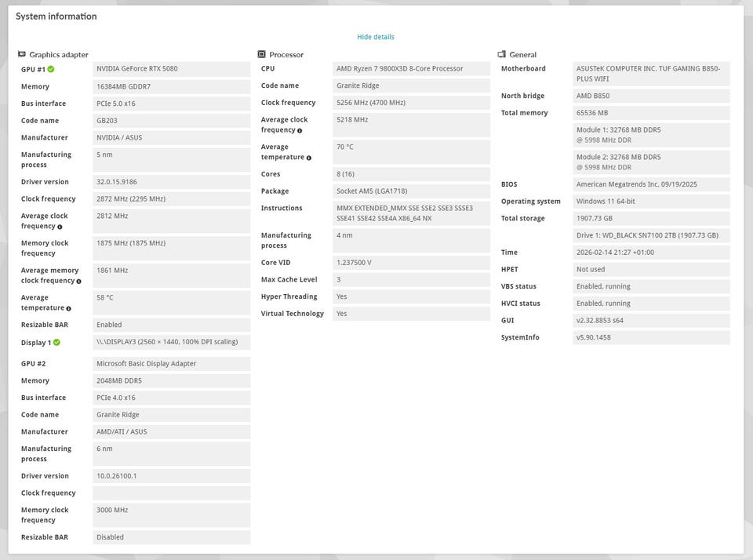Viewport: 753px width, 560px height.
Task: Click the 2872 MHz (2295 MHz) clock value
Action: pyautogui.click(x=172, y=199)
